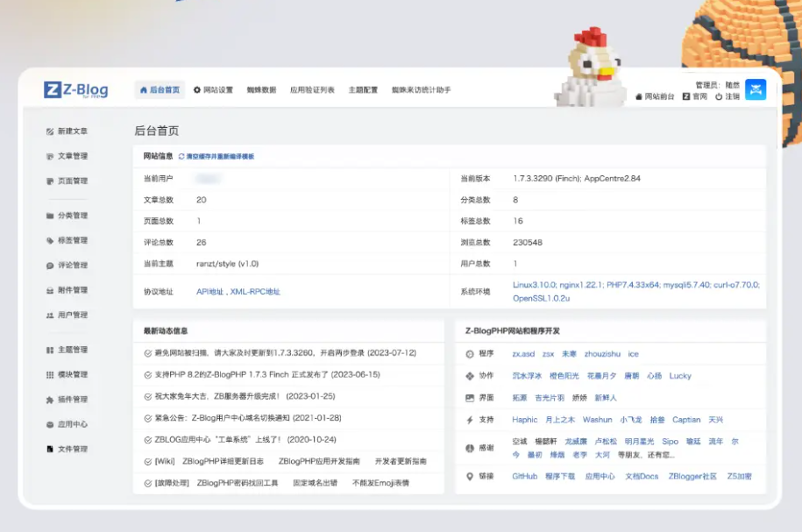802x532 pixels.
Task: Click the 后台首页 page heading
Action: 157,131
